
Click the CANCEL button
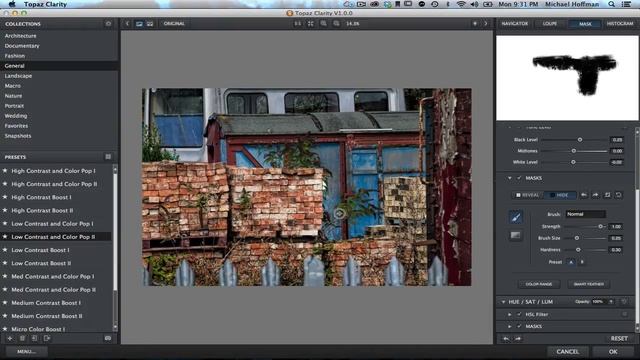[567, 351]
